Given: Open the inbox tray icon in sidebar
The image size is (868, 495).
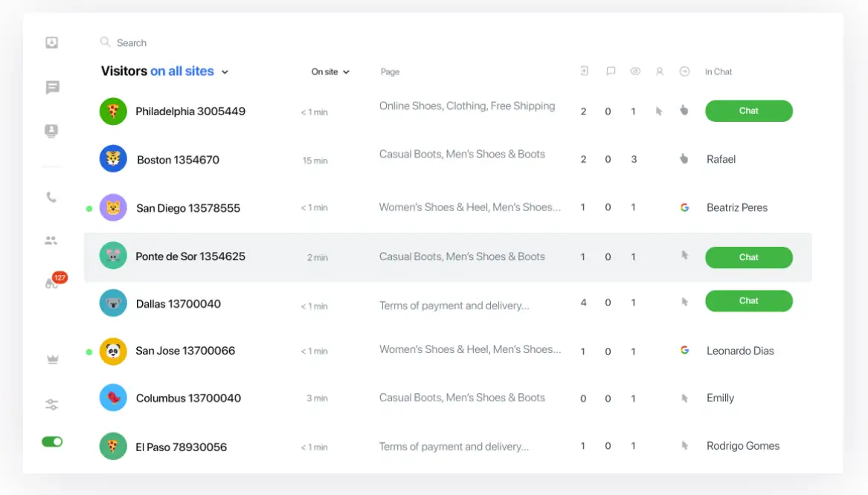Looking at the screenshot, I should [51, 43].
